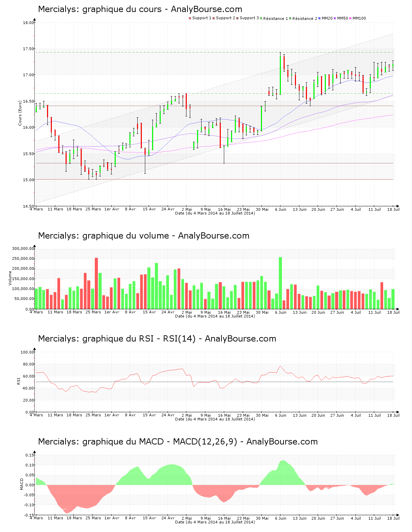Click the 0.15 MACD axis value
Viewport: 412px width, 532px height.
pos(30,455)
